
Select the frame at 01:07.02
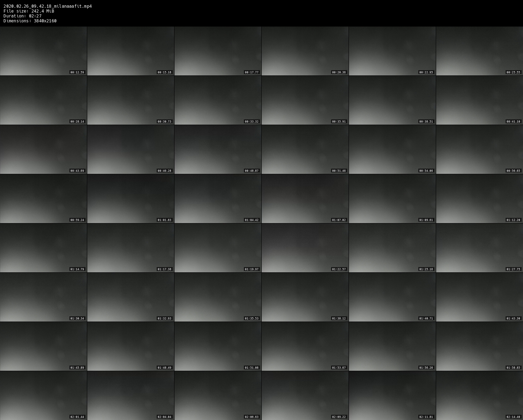point(305,199)
